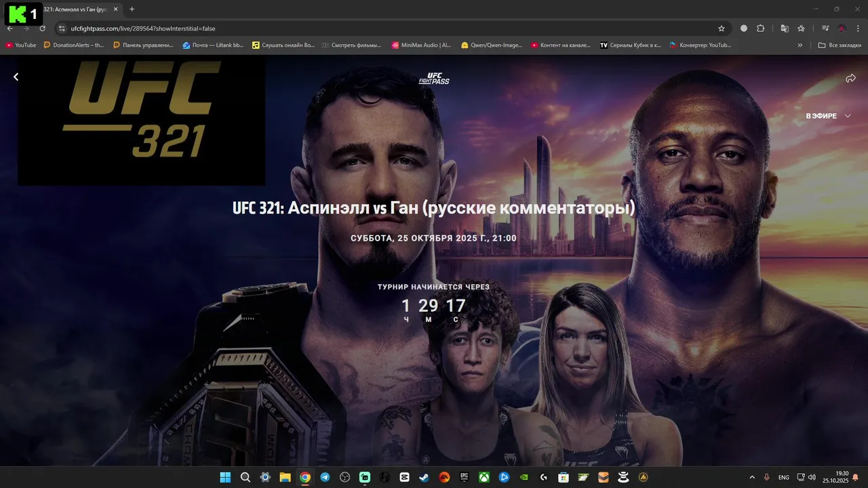
Task: Open the 'Все закладки' folder
Action: pos(840,45)
